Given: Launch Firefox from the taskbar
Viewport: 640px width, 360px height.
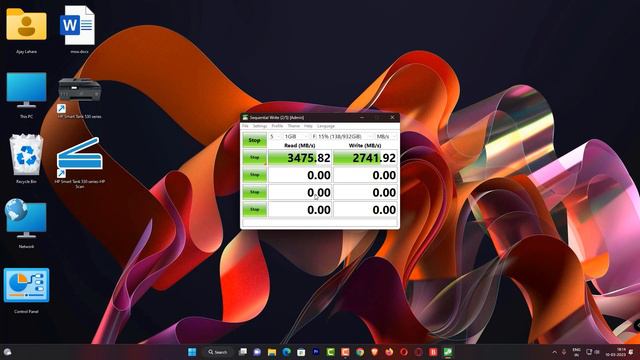Looking at the screenshot, I should click(x=389, y=352).
